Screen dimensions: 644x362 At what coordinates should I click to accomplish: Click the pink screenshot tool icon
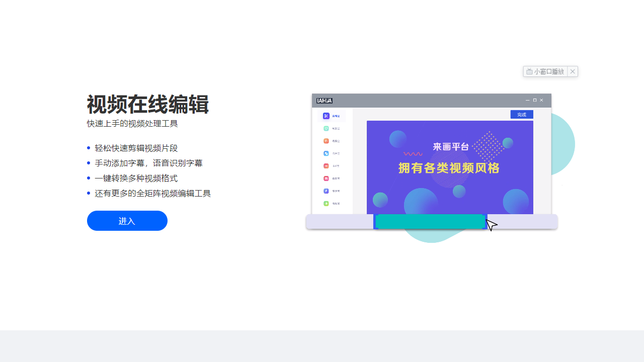[326, 178]
